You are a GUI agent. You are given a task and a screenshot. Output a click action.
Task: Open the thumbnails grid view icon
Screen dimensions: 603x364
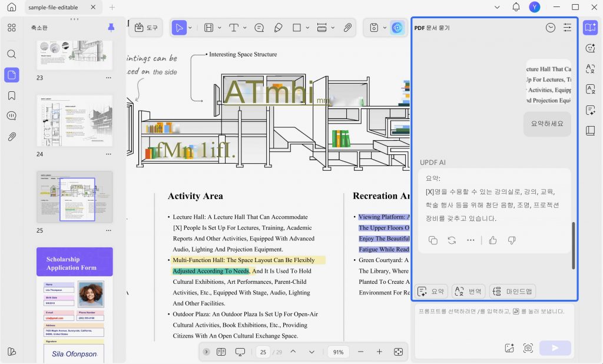[12, 28]
